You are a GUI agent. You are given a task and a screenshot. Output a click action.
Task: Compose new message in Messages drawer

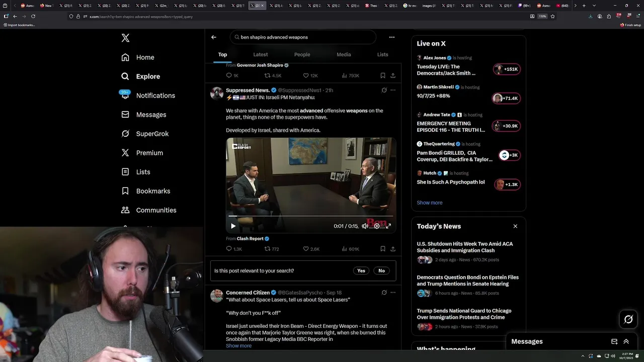(x=614, y=341)
